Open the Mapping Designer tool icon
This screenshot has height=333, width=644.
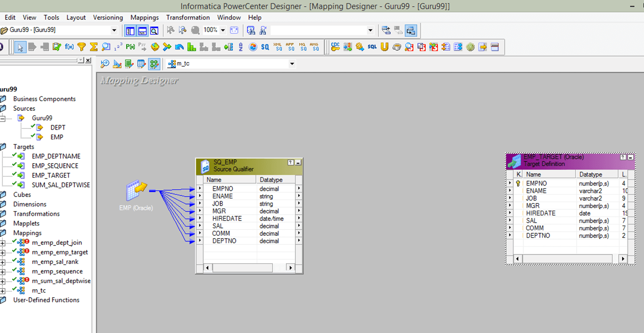coord(154,64)
